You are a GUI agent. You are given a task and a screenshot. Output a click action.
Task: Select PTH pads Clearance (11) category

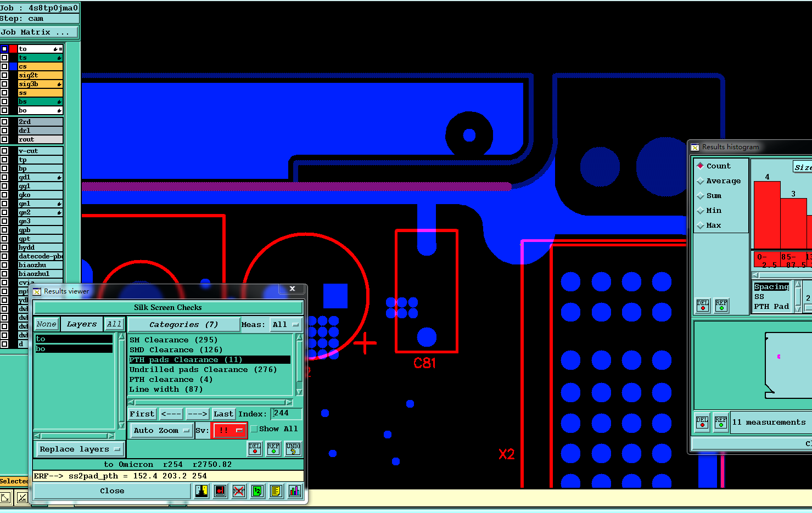210,359
